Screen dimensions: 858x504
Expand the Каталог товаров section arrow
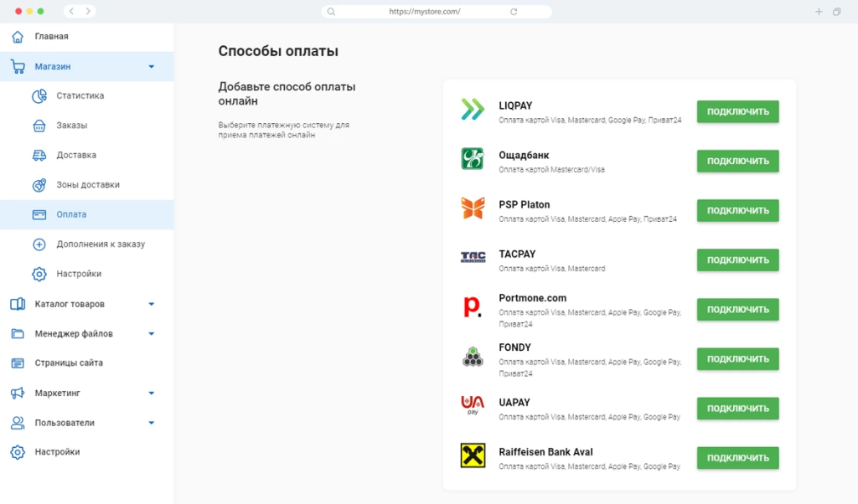[x=152, y=304]
